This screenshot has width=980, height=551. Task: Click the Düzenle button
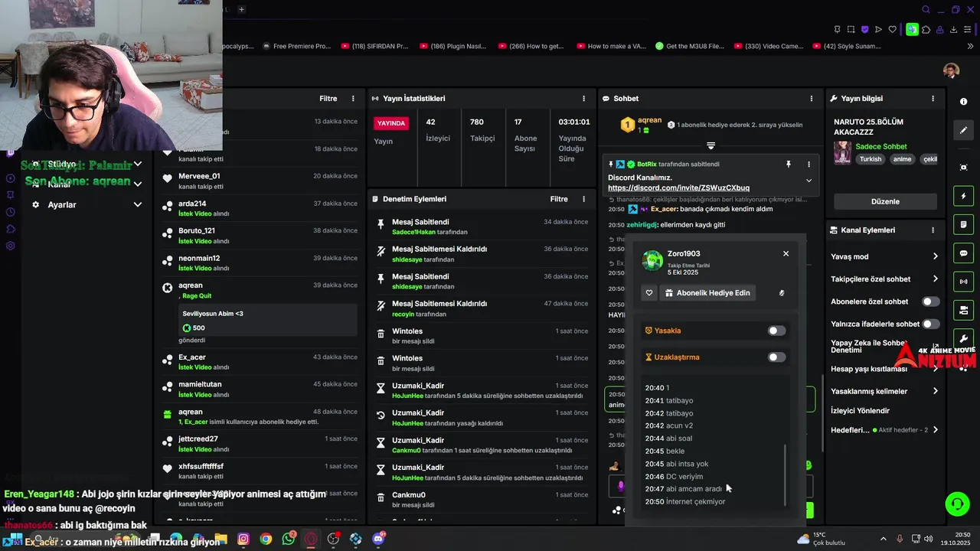pyautogui.click(x=885, y=201)
